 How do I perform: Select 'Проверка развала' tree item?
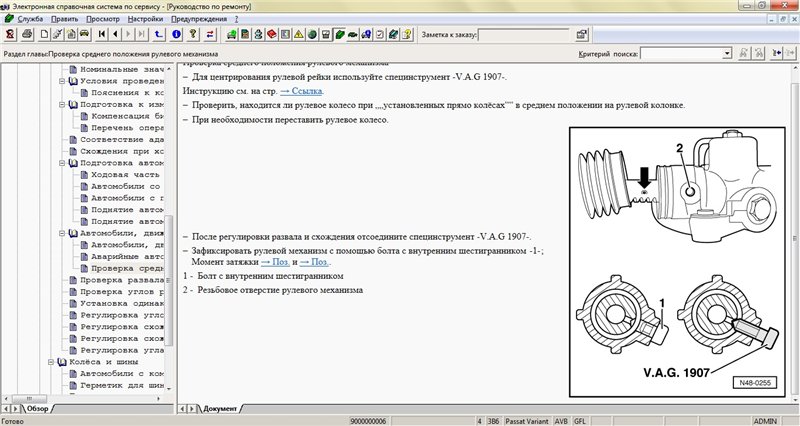click(122, 280)
